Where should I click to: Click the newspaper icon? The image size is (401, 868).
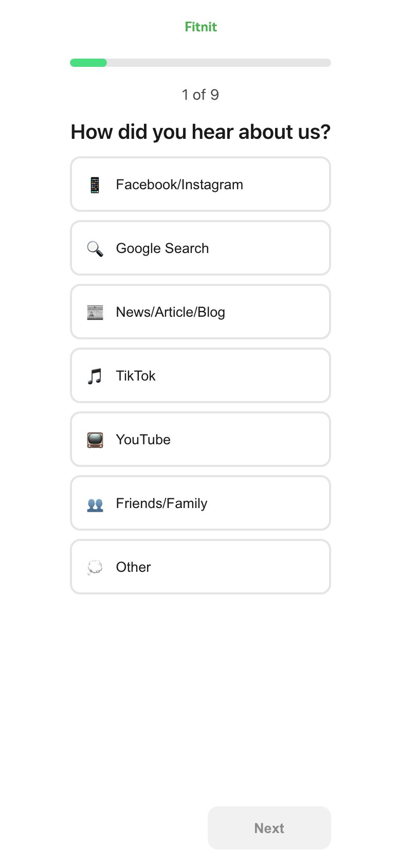coord(95,312)
